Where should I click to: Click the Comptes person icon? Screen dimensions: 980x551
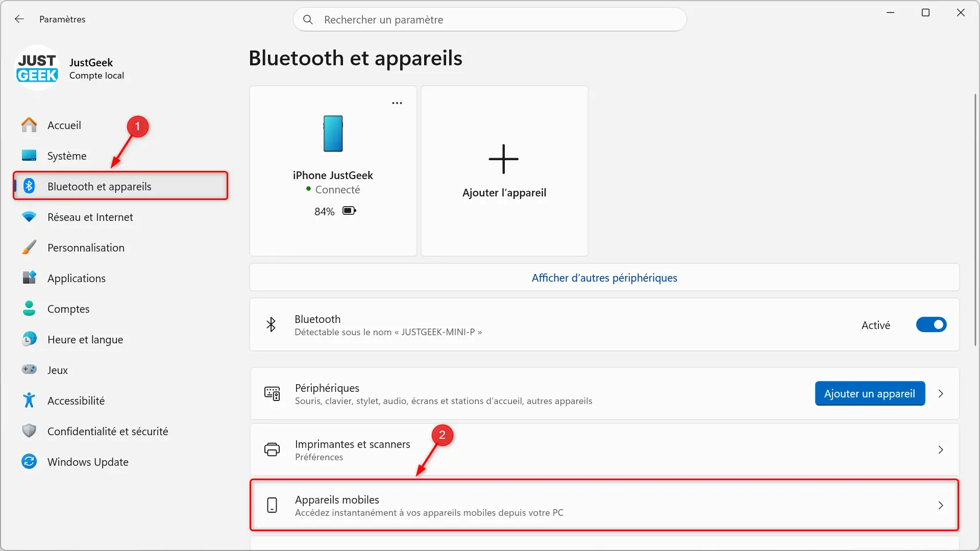[29, 308]
